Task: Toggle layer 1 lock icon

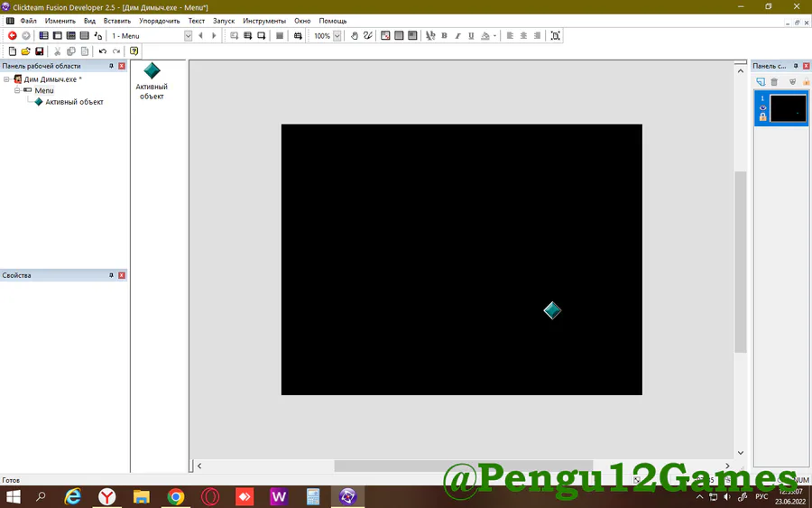Action: 762,117
